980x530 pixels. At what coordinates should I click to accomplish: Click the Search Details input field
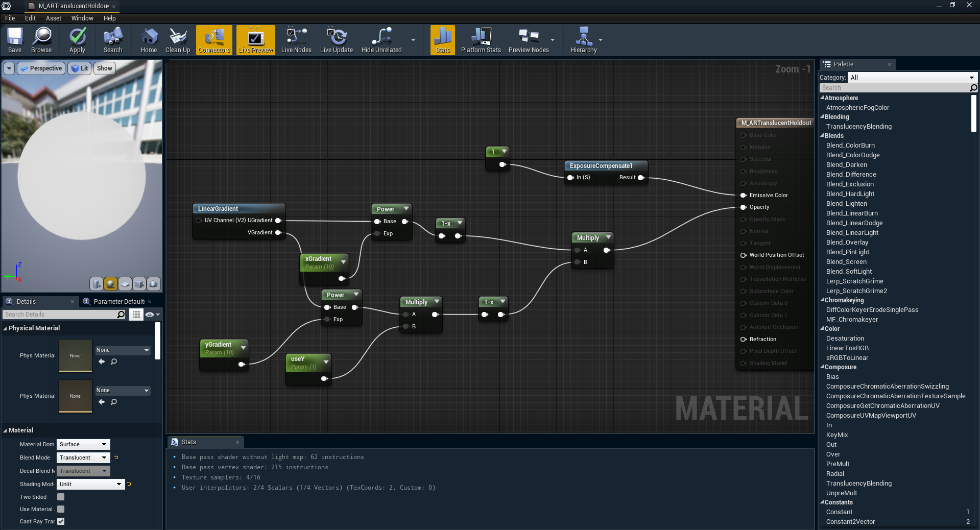(60, 315)
